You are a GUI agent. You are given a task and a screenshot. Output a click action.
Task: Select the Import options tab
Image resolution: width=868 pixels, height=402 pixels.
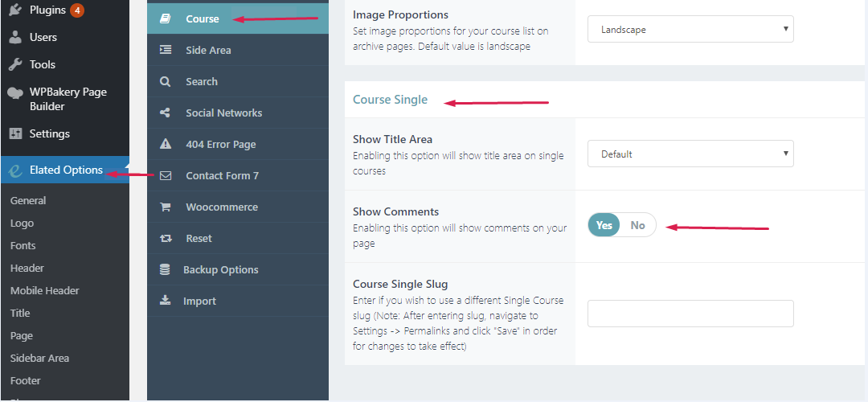[238, 301]
